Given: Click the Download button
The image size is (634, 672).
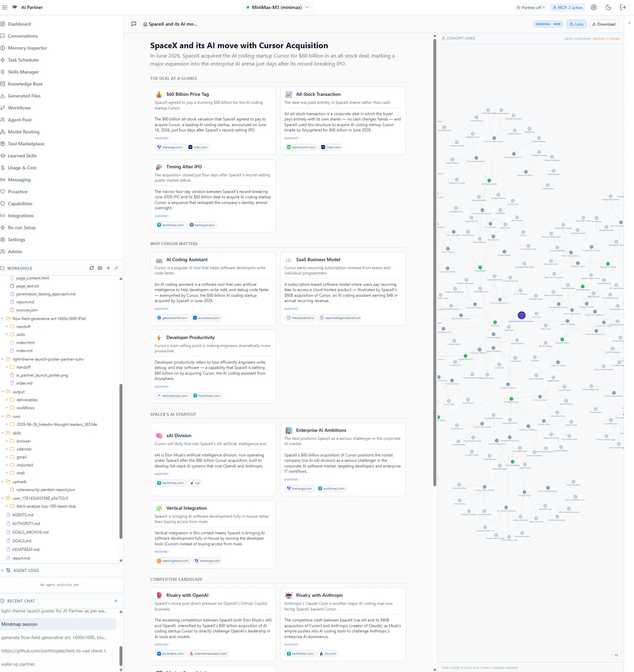Looking at the screenshot, I should 603,24.
